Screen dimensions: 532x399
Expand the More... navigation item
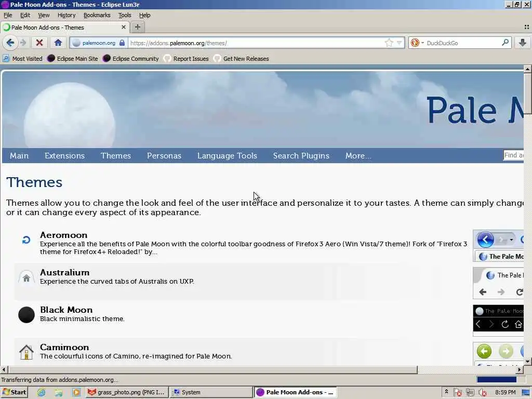click(x=358, y=156)
